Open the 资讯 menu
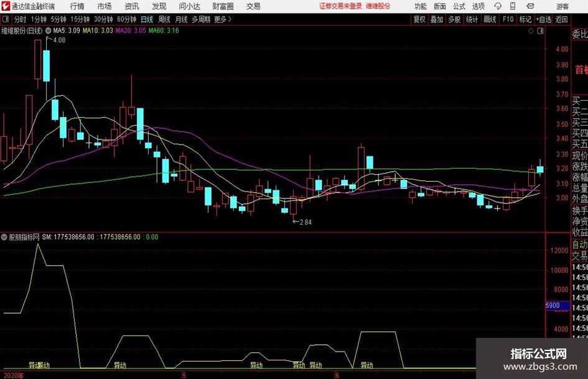 click(132, 6)
